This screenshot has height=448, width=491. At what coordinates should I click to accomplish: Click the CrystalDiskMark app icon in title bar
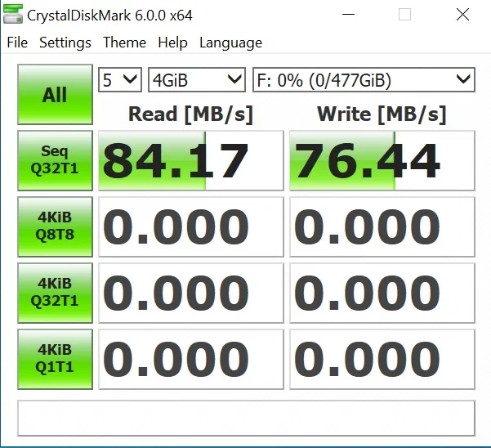coord(13,14)
